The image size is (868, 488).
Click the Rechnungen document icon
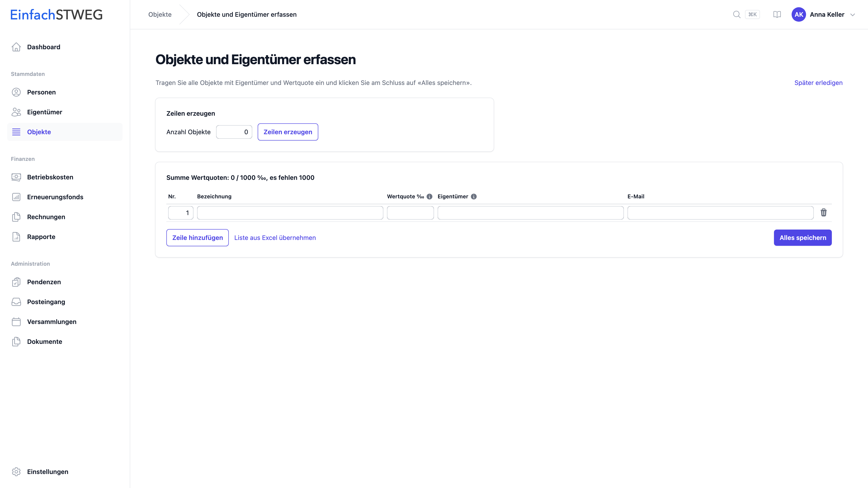(x=16, y=217)
